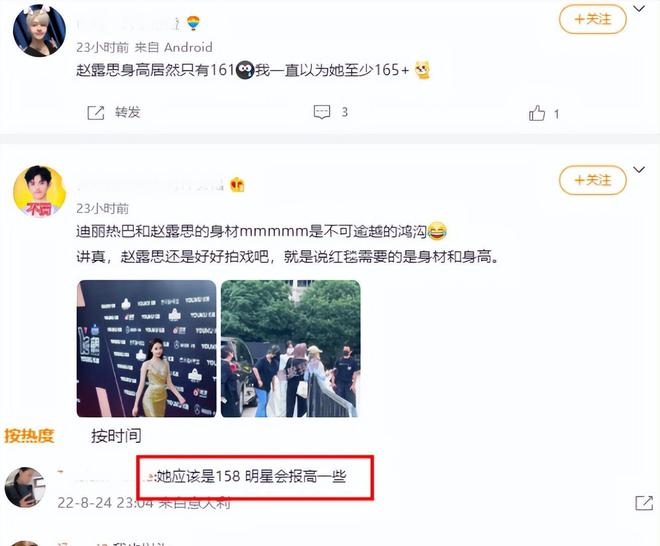Viewport: 660px width, 546px height.
Task: Expand the second post's chevron menu
Action: [639, 170]
